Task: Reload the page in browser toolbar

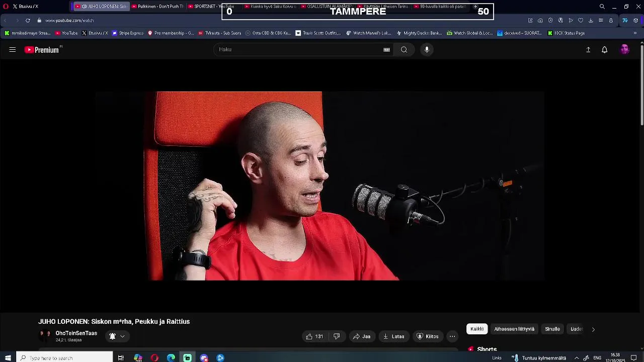Action: click(28, 21)
